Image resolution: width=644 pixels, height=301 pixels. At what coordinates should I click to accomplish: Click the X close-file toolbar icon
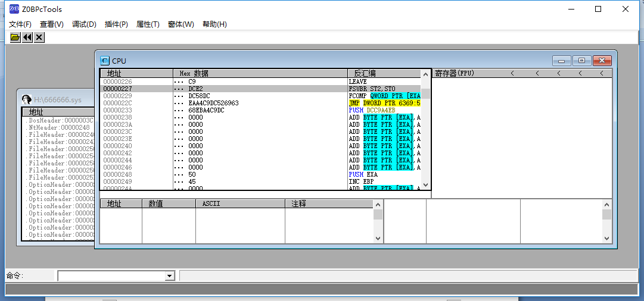pyautogui.click(x=39, y=37)
